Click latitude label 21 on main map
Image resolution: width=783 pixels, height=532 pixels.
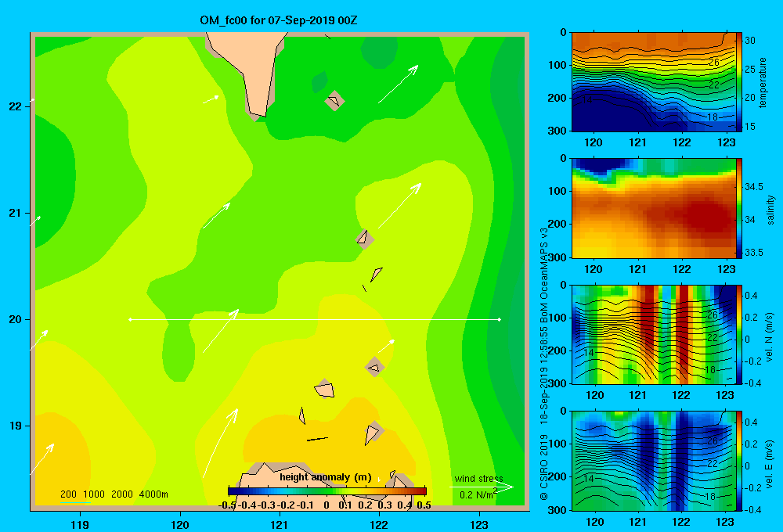point(16,213)
